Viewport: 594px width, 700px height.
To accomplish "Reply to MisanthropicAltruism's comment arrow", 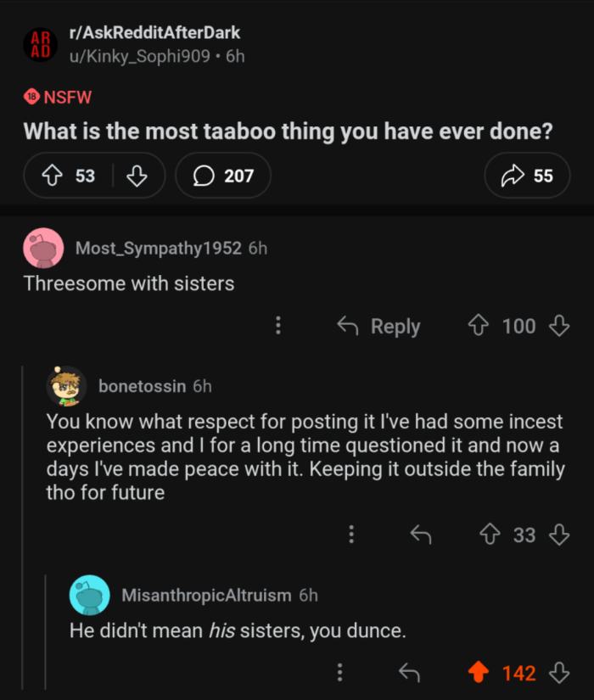I will [410, 673].
